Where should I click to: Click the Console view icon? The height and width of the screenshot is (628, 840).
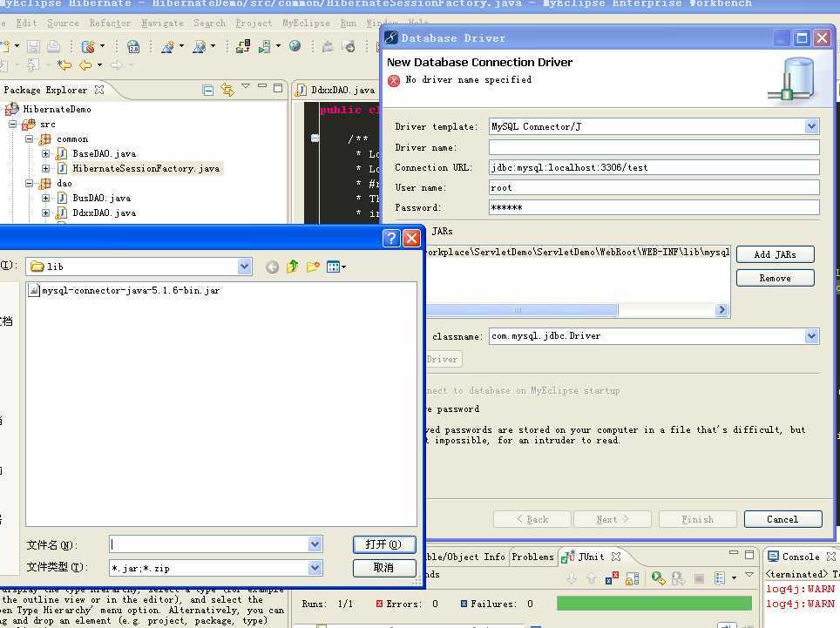[x=773, y=557]
